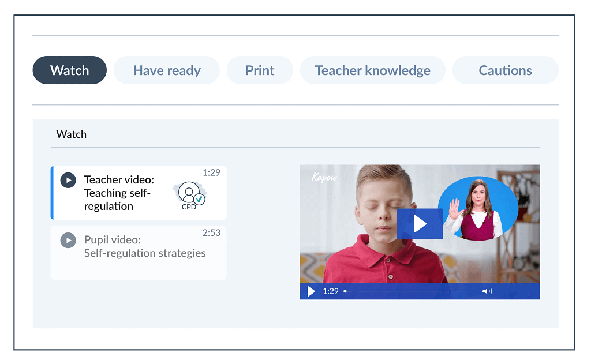
Task: Click the CPD badge icon
Action: click(x=190, y=195)
